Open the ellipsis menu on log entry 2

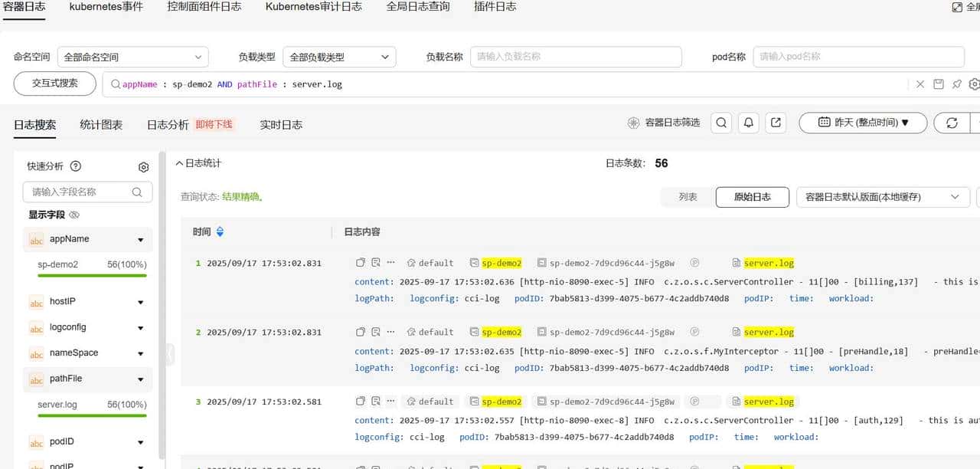click(x=390, y=331)
